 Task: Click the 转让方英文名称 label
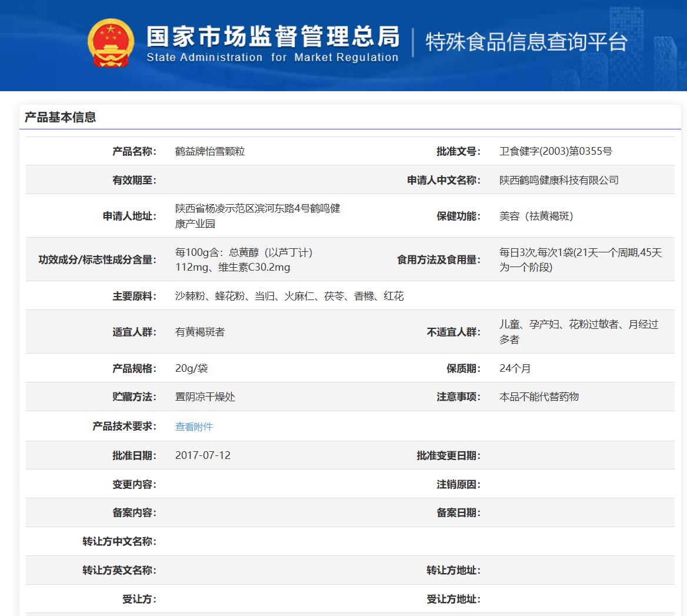coord(119,570)
